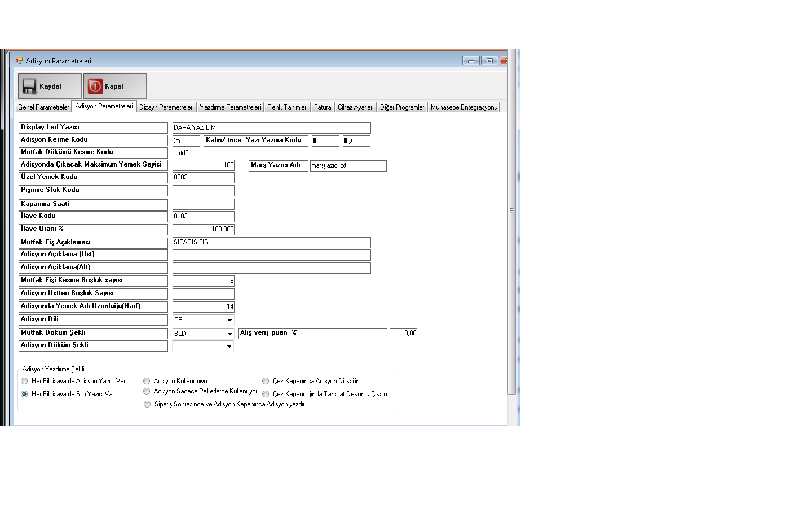
Task: Choose Adisyon Sadece Paketlerde Kullanılıyor option
Action: pyautogui.click(x=147, y=391)
